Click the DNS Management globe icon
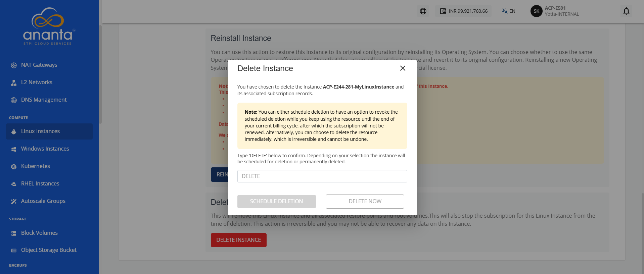Viewport: 644px width, 274px height. (14, 100)
